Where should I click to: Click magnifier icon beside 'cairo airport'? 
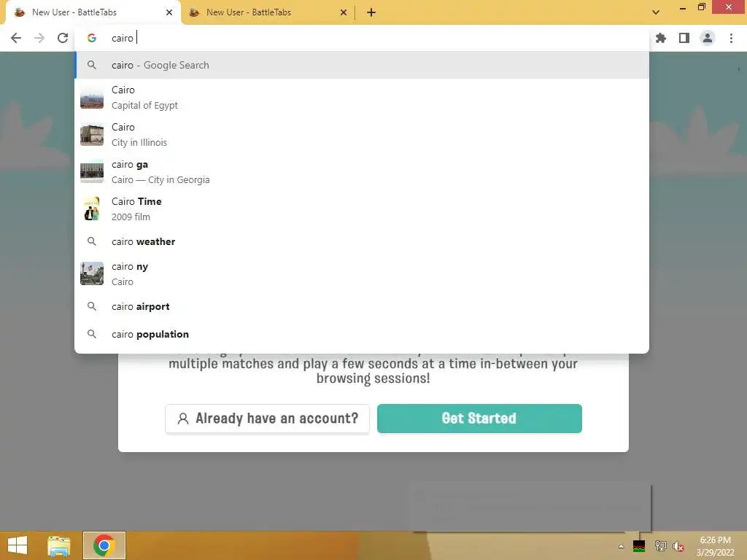[x=92, y=307]
